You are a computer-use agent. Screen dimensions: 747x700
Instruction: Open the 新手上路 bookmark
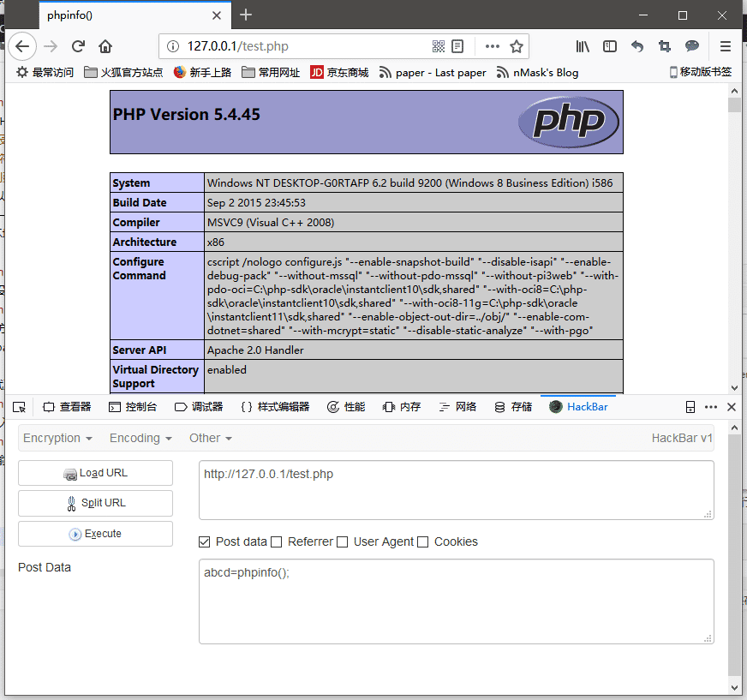pyautogui.click(x=202, y=73)
